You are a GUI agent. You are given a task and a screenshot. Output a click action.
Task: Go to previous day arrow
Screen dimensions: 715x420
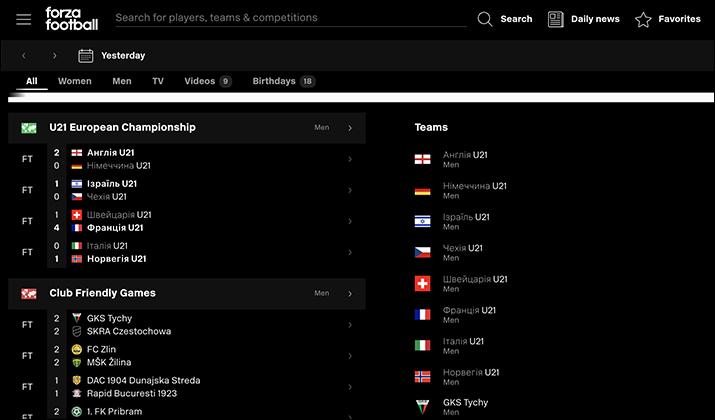24,56
